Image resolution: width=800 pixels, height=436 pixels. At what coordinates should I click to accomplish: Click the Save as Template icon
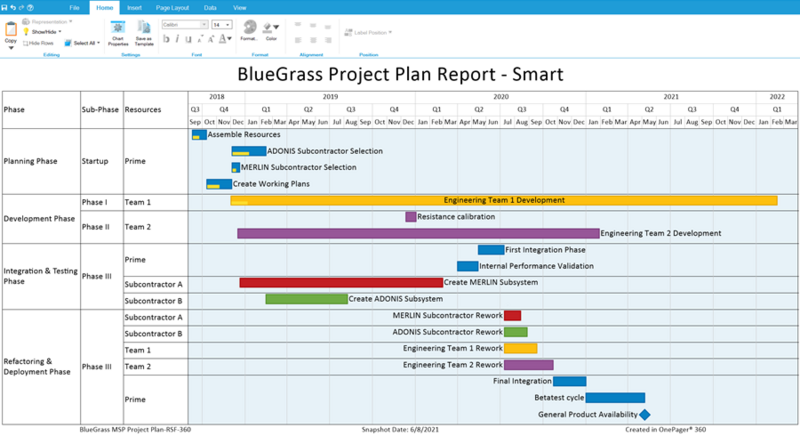144,33
